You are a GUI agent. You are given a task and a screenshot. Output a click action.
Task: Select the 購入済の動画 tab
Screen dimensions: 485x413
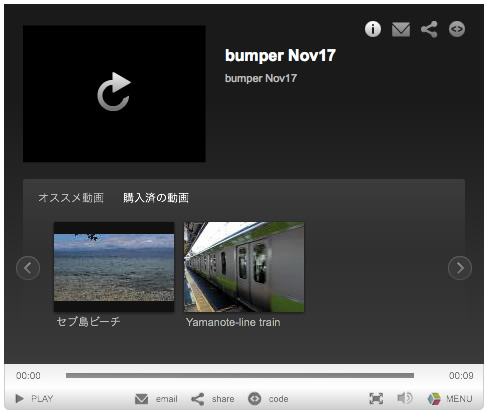tap(156, 198)
